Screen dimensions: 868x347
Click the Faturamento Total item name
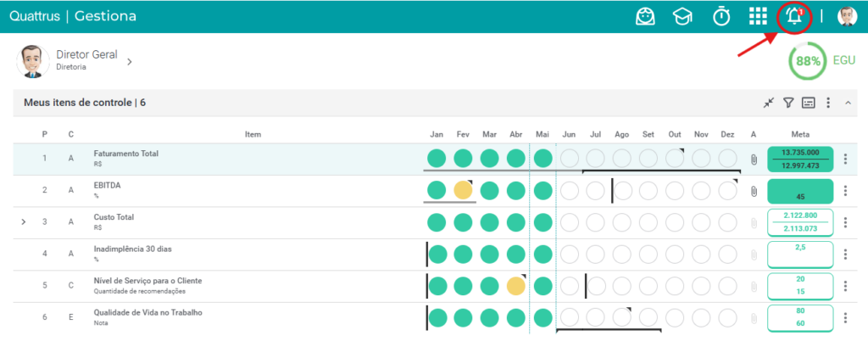[x=126, y=154]
